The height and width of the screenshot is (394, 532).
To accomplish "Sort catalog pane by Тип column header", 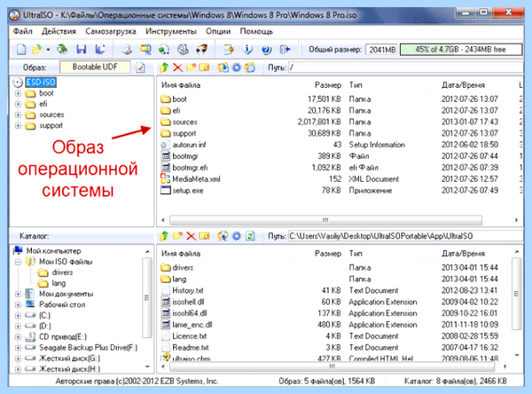I will 356,254.
